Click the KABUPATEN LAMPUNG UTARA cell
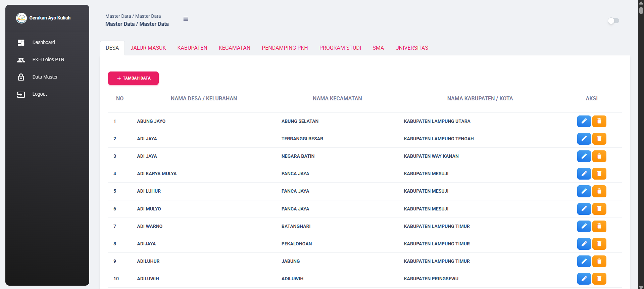The height and width of the screenshot is (289, 644). 437,121
